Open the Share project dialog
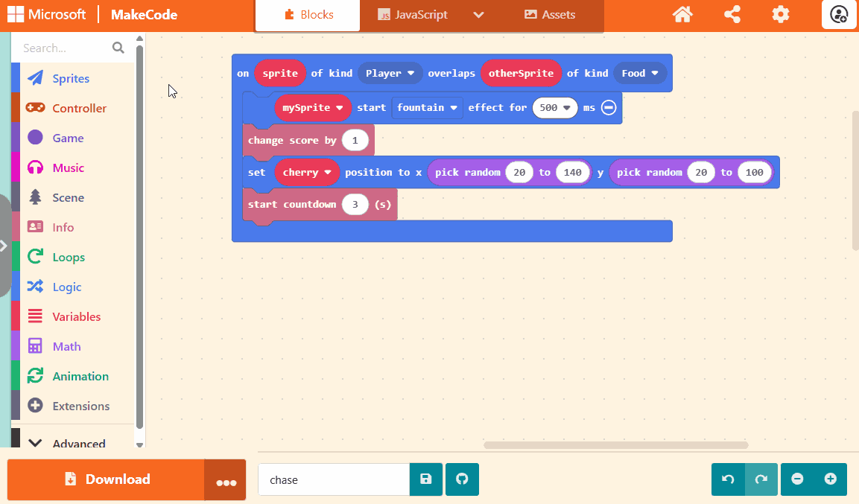The image size is (859, 504). point(732,14)
